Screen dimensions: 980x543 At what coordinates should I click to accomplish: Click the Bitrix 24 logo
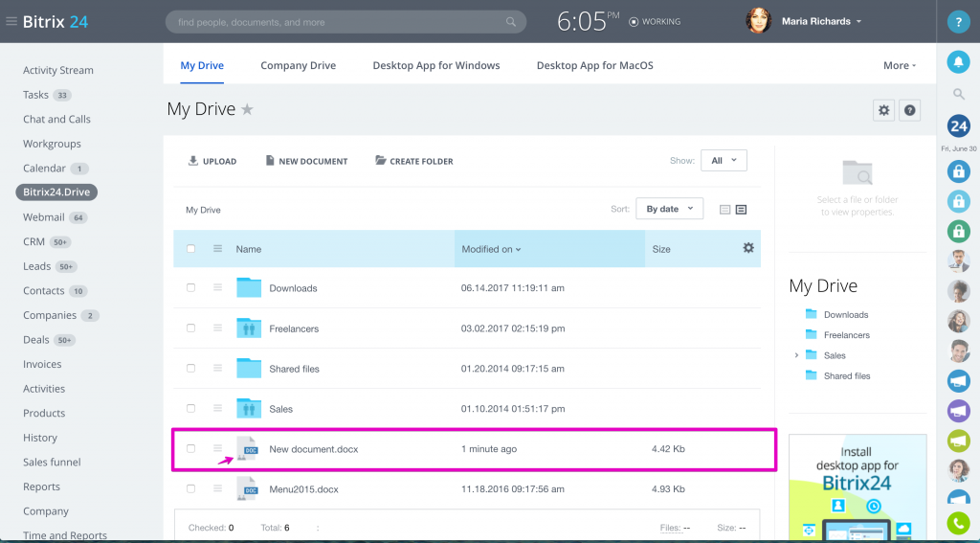click(x=55, y=21)
